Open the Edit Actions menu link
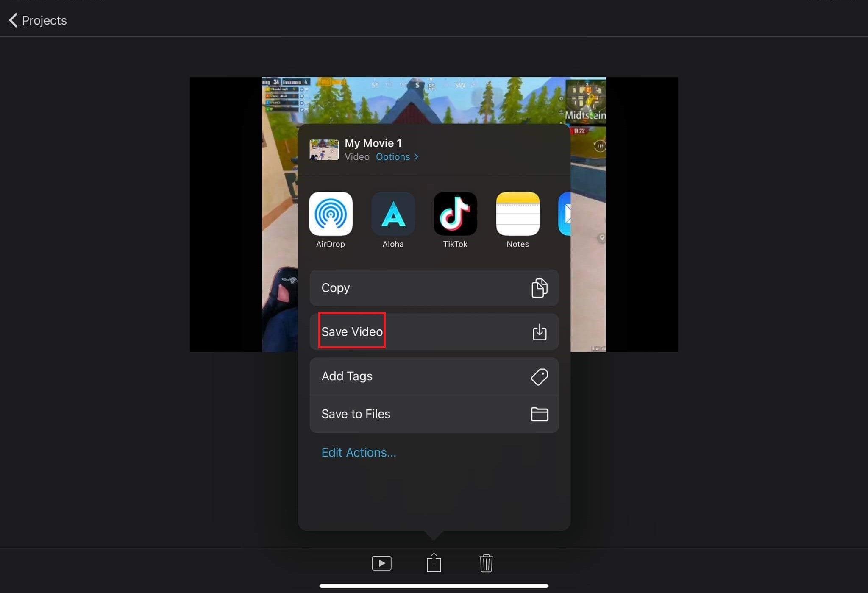Screen dimensions: 868x593 click(359, 453)
